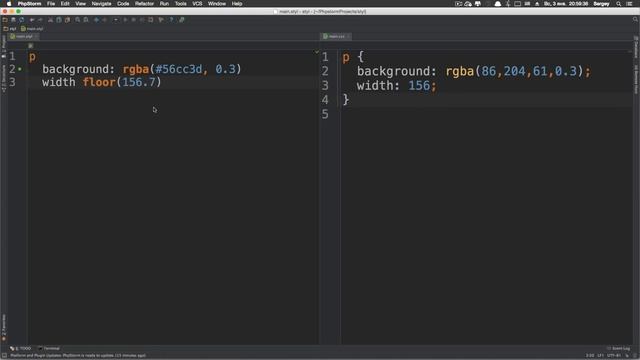Open the TODO tool window button
Screen dimensions: 640x360
click(20, 348)
